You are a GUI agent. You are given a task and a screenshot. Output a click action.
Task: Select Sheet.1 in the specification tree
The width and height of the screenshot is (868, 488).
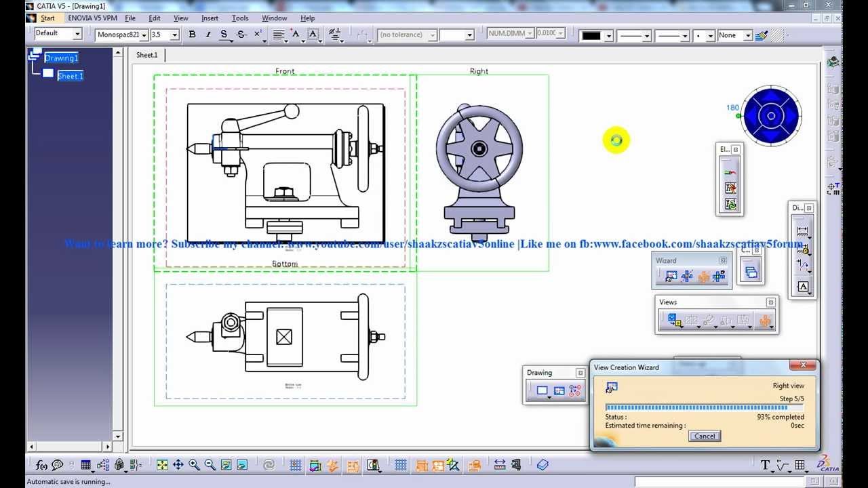71,77
